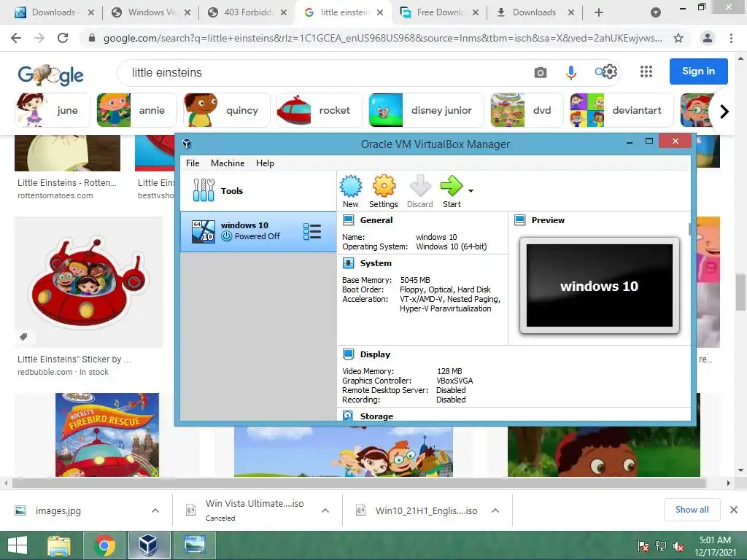Open the Firebird Rescue image result
Screen dimensions: 747x560
[107, 435]
